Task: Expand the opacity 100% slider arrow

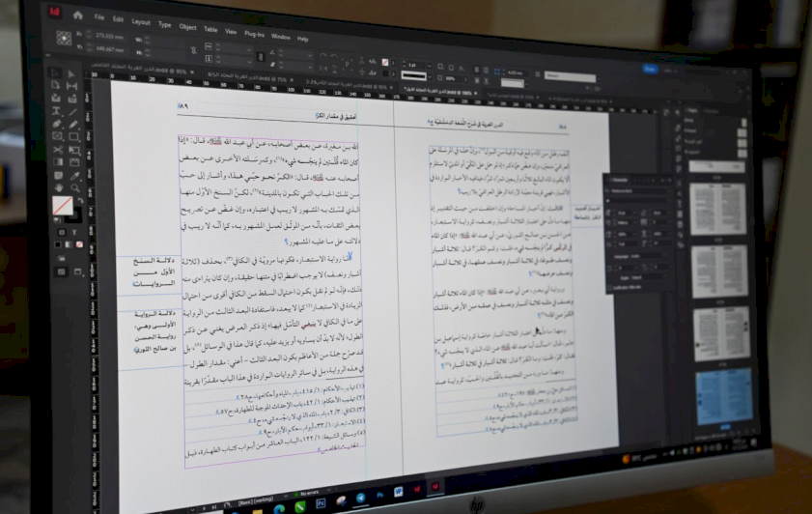Action: (x=465, y=79)
